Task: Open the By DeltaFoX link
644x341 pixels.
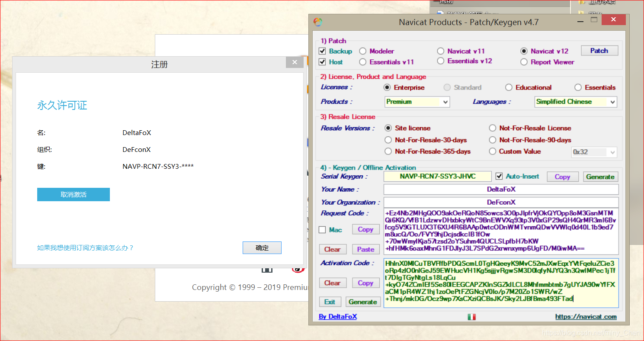Action: pos(338,317)
